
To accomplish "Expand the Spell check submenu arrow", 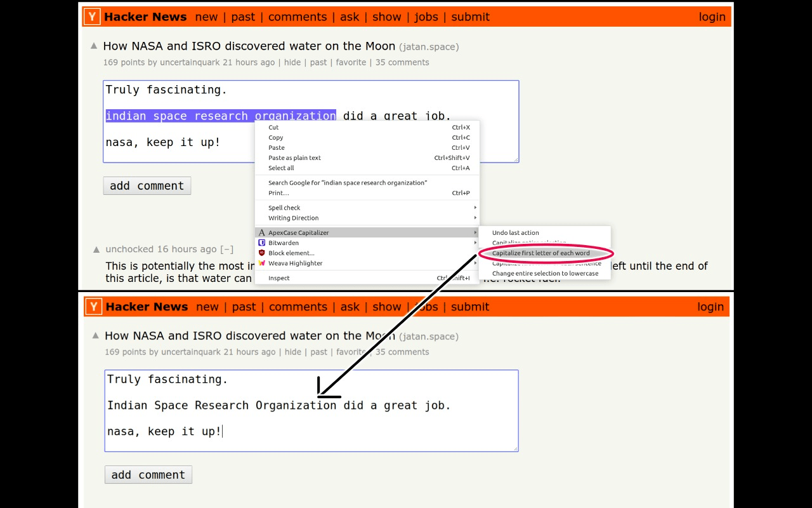I will coord(475,208).
